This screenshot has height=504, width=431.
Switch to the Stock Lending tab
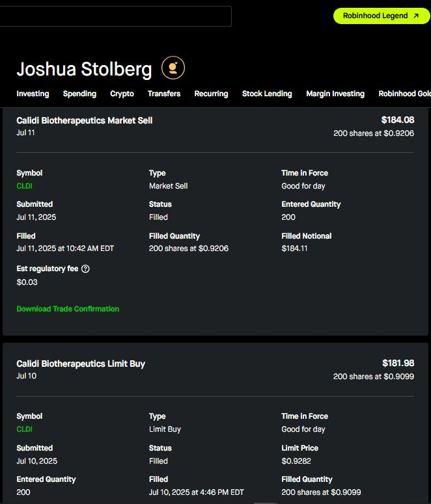coord(267,94)
